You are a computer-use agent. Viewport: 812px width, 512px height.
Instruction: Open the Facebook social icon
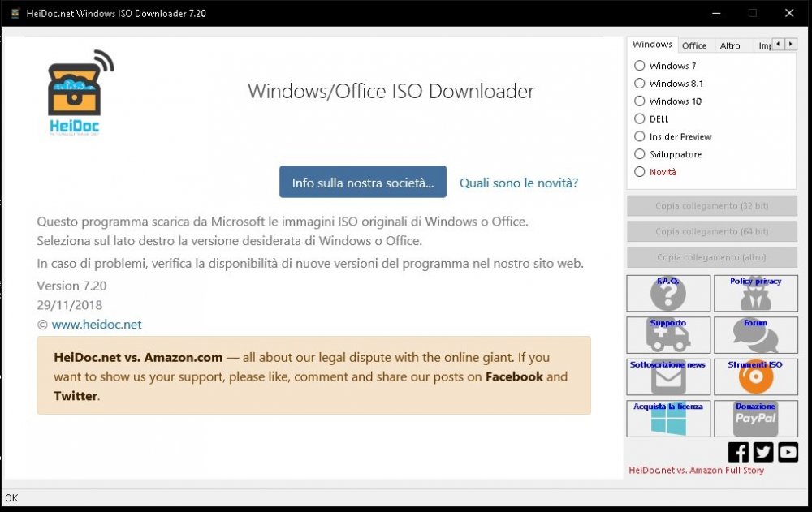738,452
